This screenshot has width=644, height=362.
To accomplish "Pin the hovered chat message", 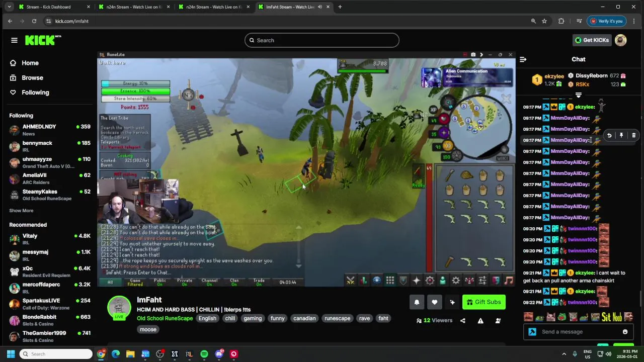I will click(621, 135).
